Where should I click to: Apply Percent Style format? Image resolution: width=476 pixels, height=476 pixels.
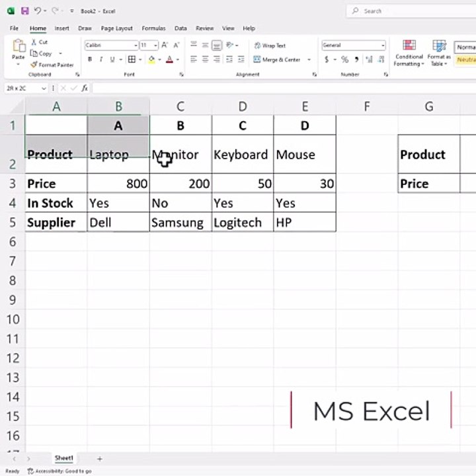click(x=344, y=59)
